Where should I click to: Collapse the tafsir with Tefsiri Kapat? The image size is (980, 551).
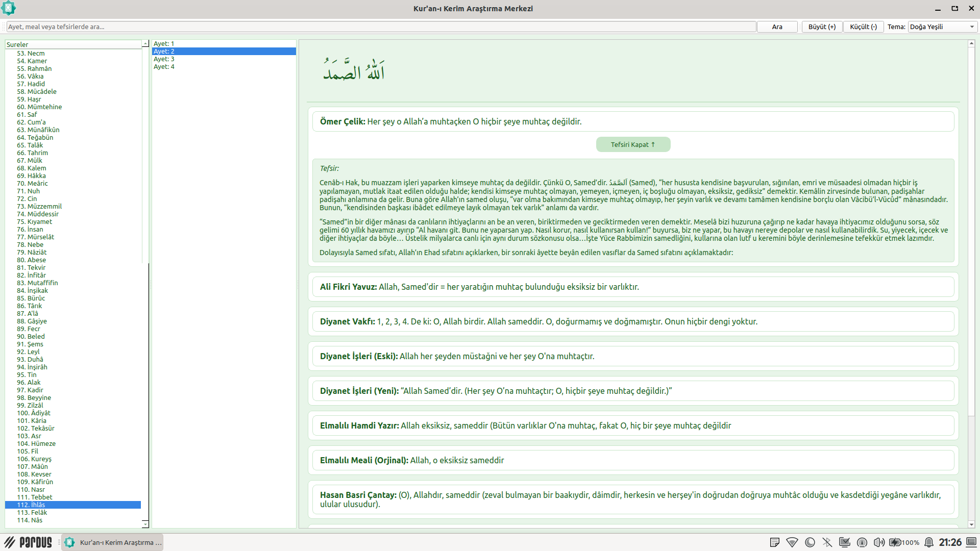[633, 144]
